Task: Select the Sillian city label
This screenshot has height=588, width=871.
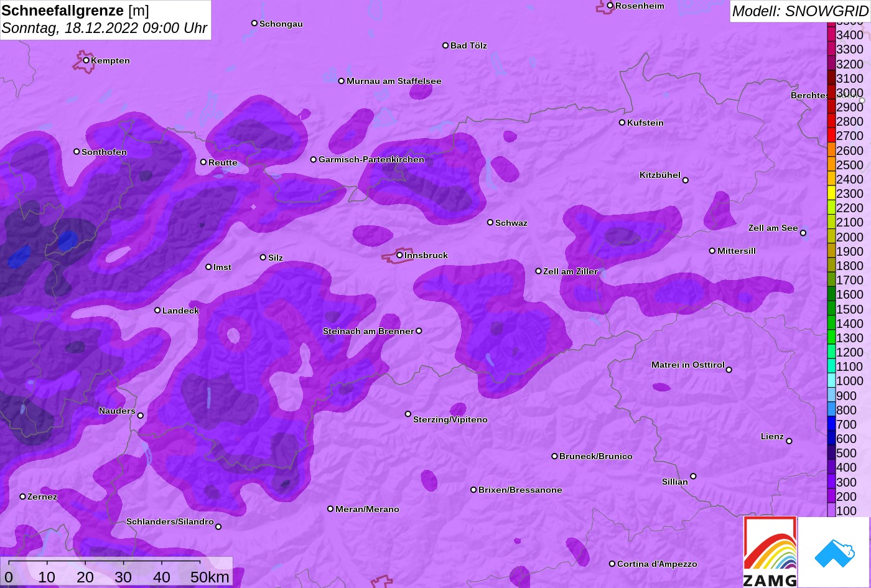Action: [675, 482]
